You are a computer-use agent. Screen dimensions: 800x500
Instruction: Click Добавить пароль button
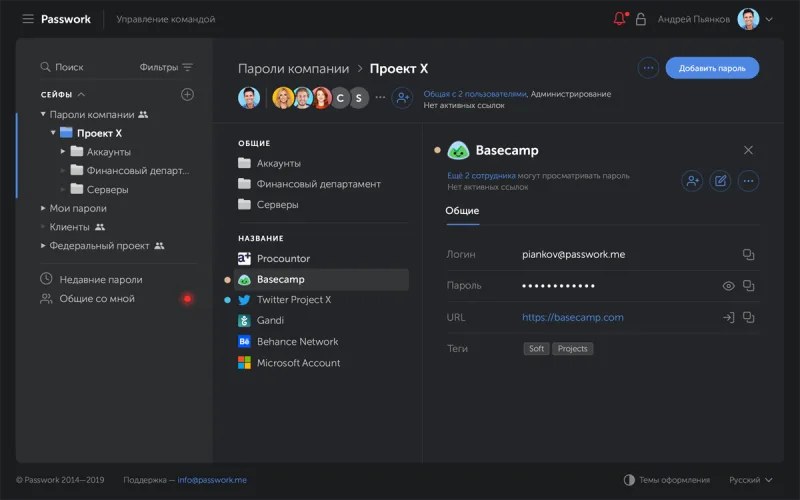point(712,68)
